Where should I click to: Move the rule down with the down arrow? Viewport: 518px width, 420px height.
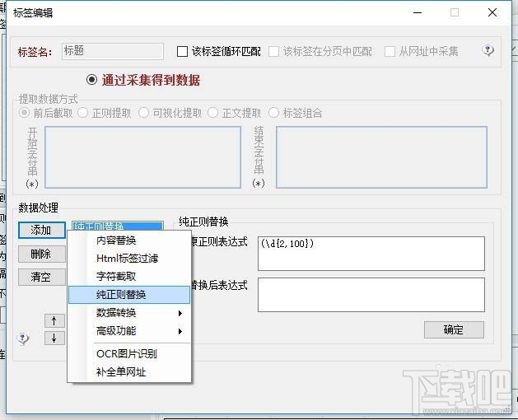[x=54, y=338]
